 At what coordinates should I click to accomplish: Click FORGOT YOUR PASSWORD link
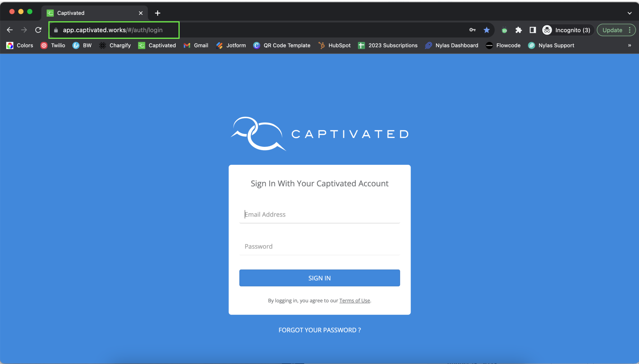coord(319,330)
